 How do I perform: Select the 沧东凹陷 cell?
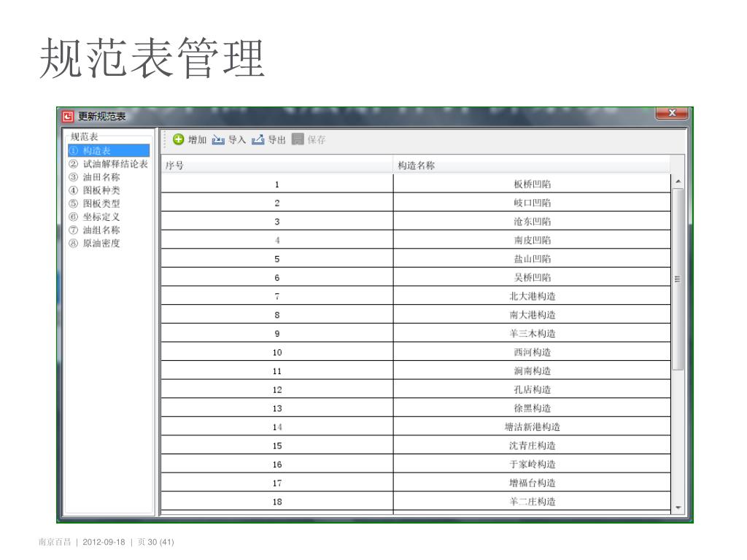[532, 222]
